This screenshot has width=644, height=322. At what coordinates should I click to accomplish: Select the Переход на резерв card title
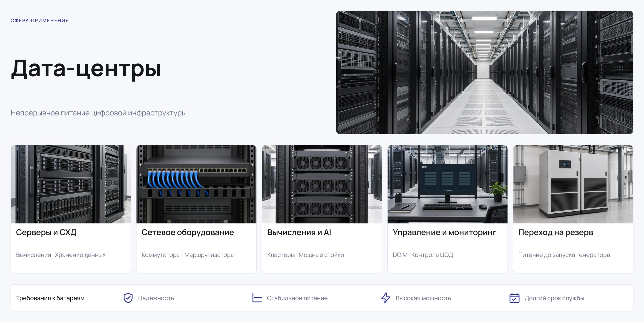point(556,233)
